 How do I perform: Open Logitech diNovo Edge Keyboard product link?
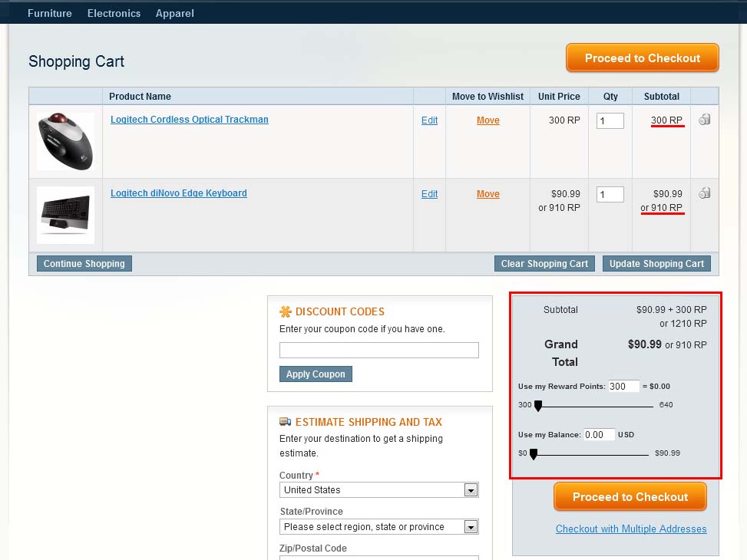tap(179, 193)
